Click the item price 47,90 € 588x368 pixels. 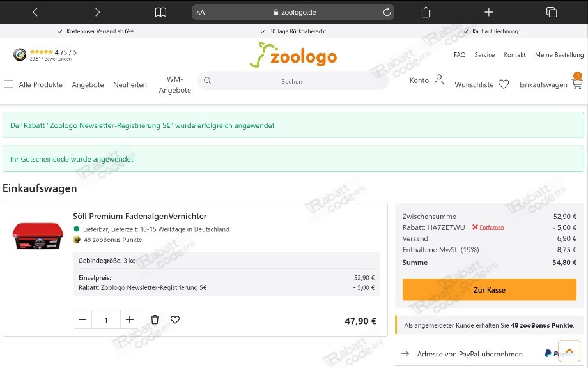click(360, 321)
